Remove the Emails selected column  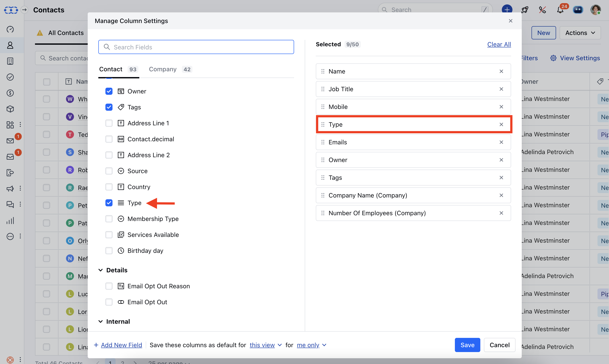click(x=501, y=142)
